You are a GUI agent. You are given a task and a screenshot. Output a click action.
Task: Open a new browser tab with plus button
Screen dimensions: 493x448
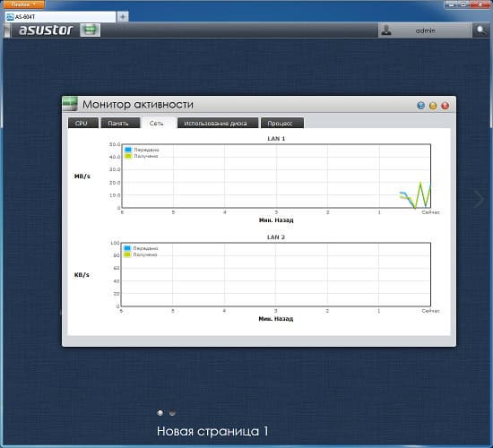coord(123,17)
